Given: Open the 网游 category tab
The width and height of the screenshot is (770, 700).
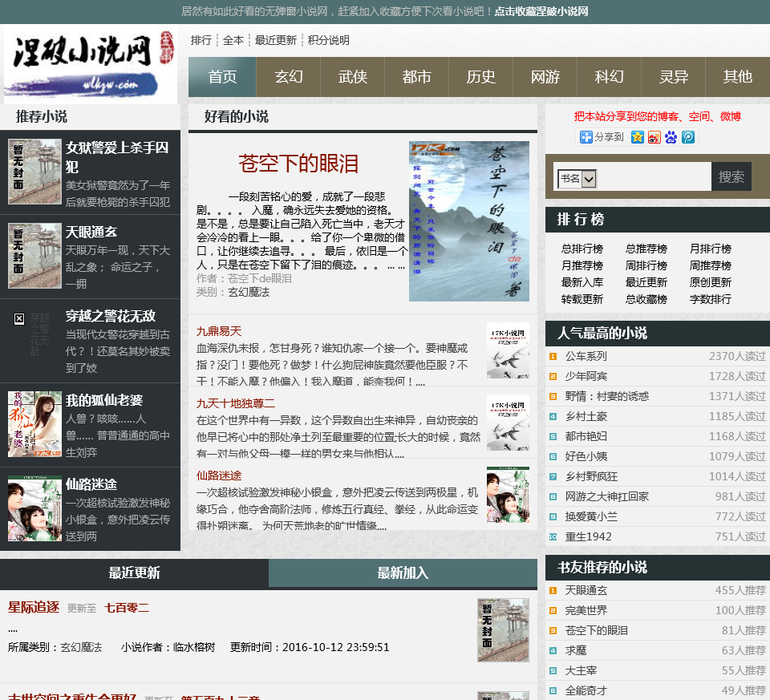Looking at the screenshot, I should coord(545,77).
